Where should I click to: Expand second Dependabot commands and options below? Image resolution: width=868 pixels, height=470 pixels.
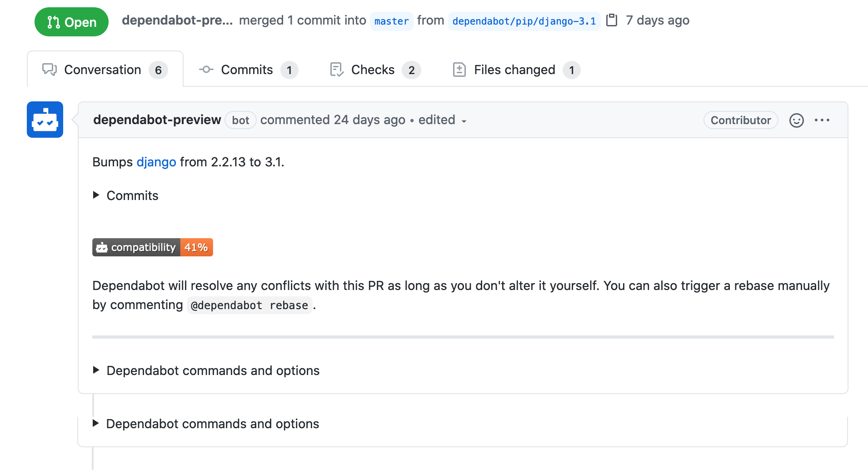pyautogui.click(x=206, y=424)
